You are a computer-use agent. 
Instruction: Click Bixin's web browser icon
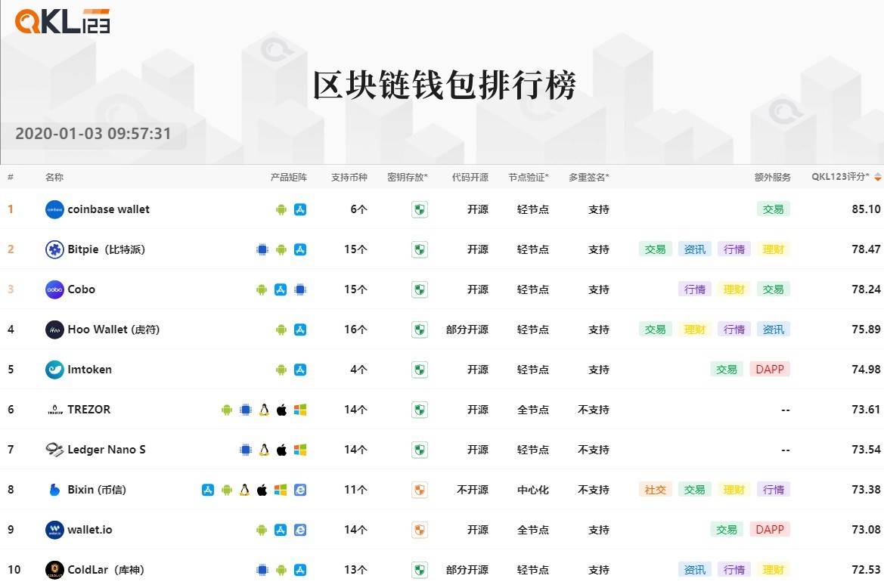[x=300, y=490]
